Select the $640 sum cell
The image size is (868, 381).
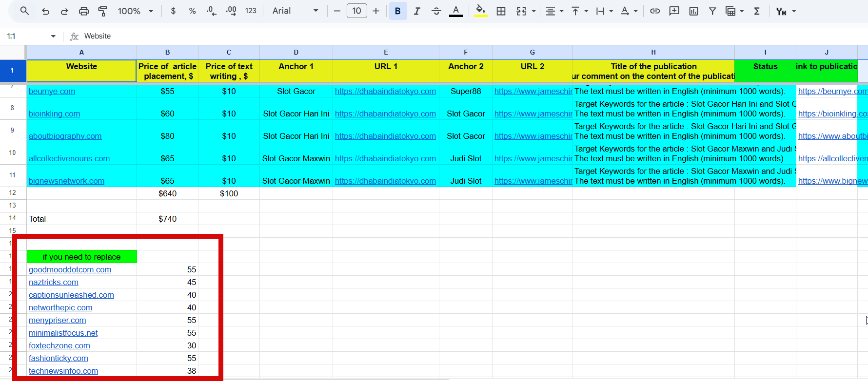point(167,193)
